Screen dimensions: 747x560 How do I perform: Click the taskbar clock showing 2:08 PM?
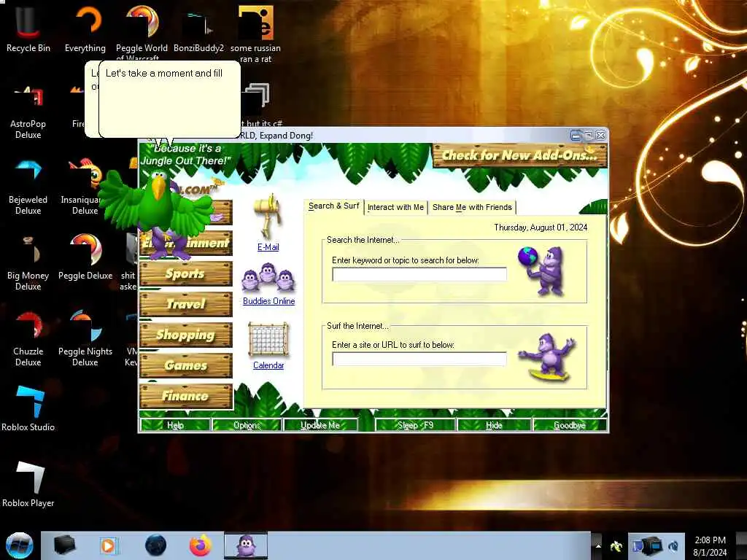tap(710, 545)
